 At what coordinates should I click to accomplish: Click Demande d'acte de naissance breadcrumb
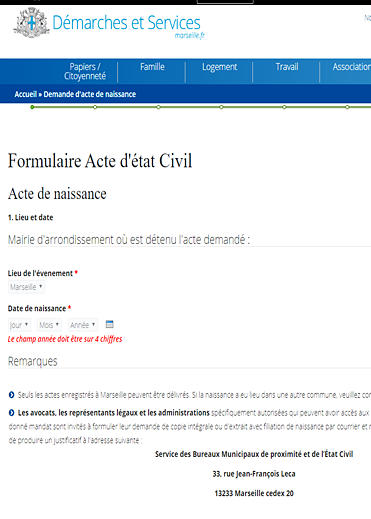click(90, 94)
